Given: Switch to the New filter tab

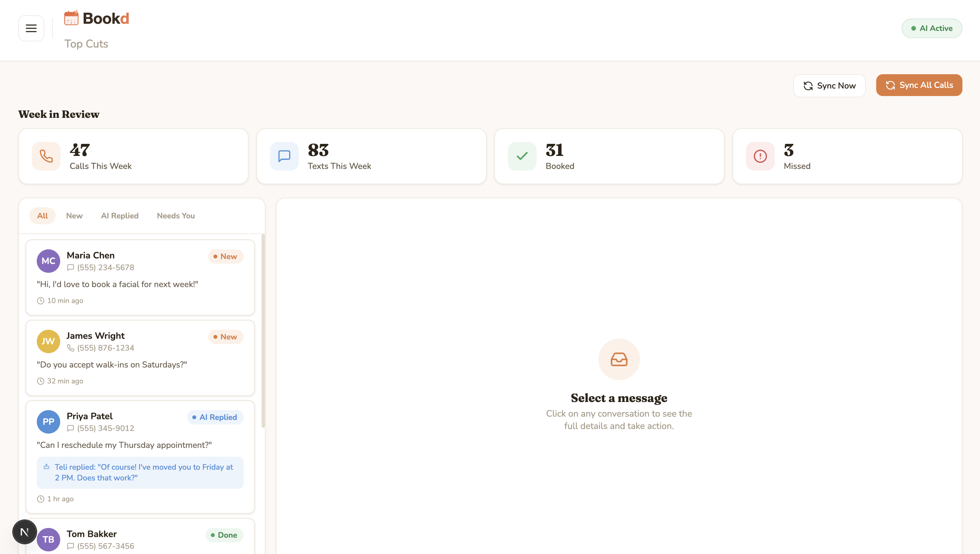Looking at the screenshot, I should (74, 216).
